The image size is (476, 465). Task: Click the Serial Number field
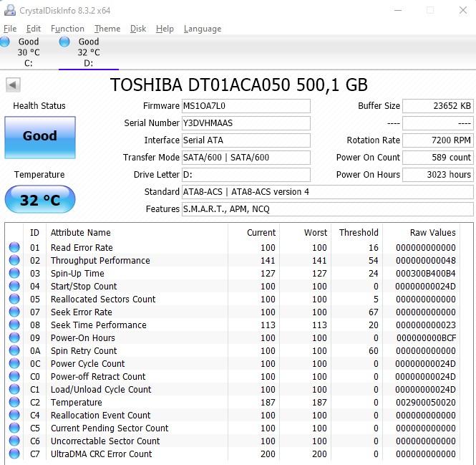click(x=246, y=123)
